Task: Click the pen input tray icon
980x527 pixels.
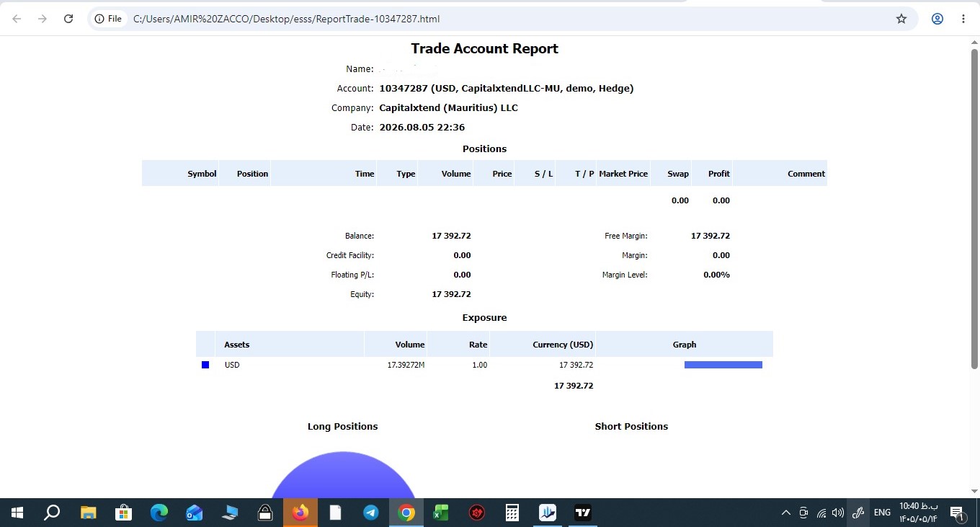Action: (857, 513)
